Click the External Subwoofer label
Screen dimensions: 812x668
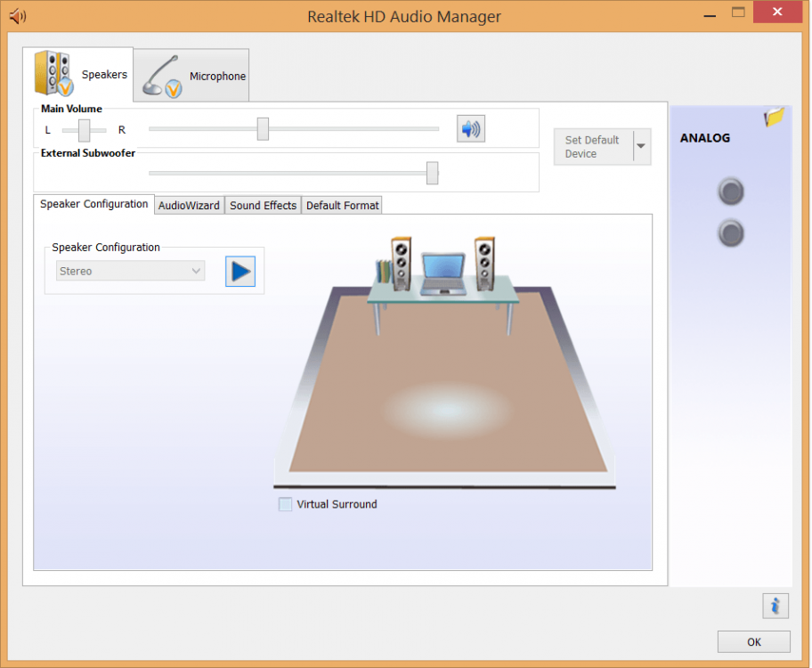pyautogui.click(x=88, y=153)
